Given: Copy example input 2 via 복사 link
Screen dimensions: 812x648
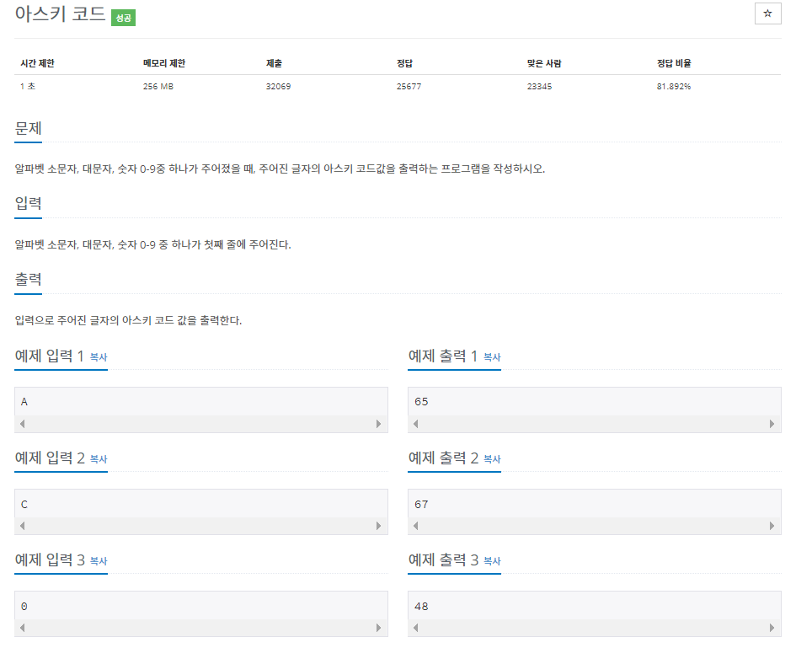Looking at the screenshot, I should pos(99,459).
